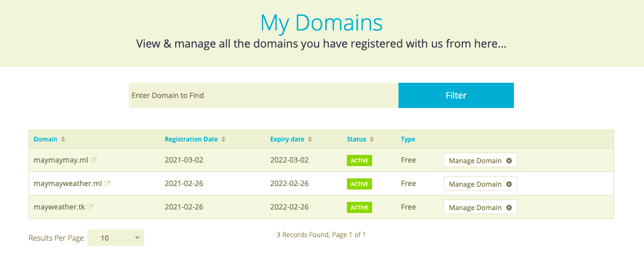Click '3 Records Found, Page 1 of 1' text
This screenshot has height=267, width=644.
321,235
